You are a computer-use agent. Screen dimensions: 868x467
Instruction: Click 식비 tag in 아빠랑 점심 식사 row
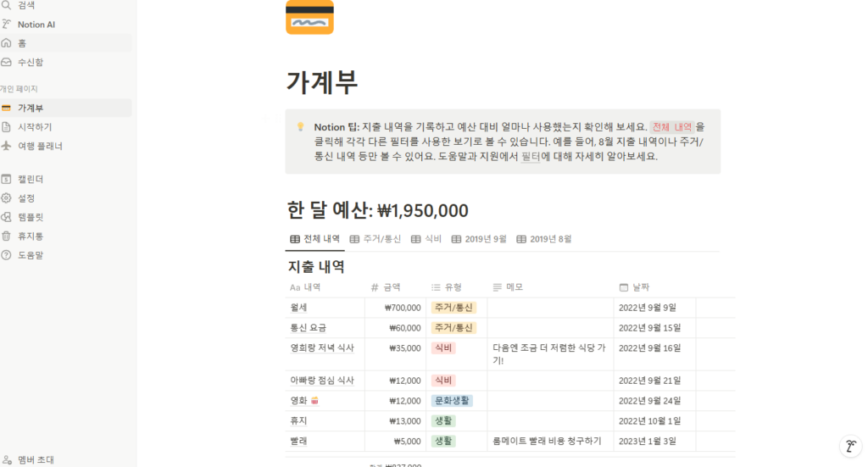442,381
